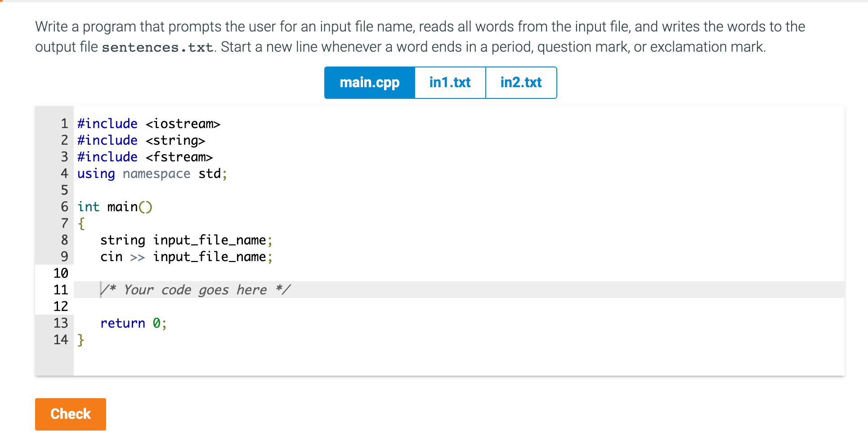Click the opening brace on line 7
Image resolution: width=868 pixels, height=444 pixels.
(x=81, y=223)
